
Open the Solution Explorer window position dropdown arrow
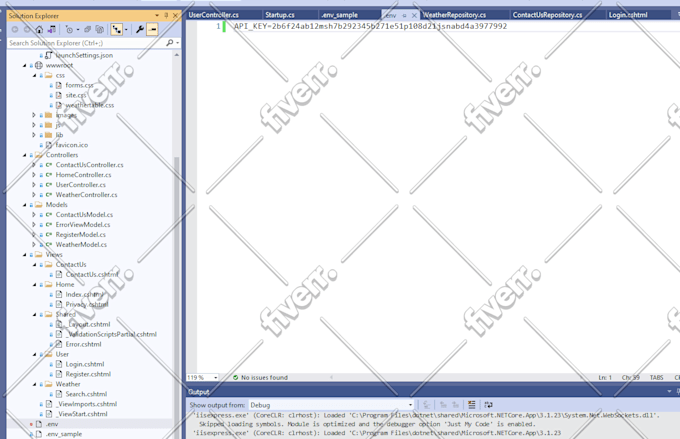click(x=157, y=16)
